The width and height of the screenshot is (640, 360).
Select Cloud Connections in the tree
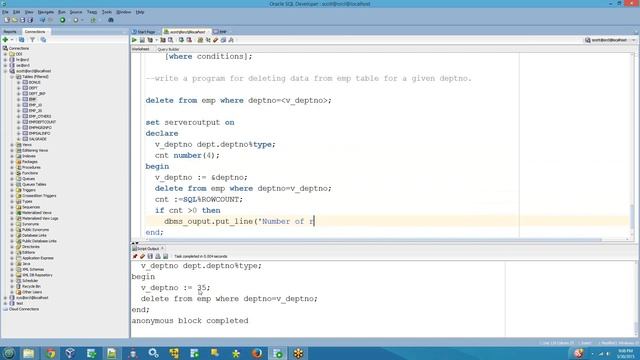(24, 309)
